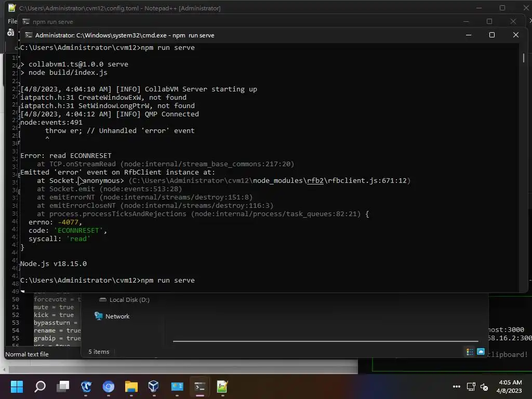Viewport: 532px width, 399px height.
Task: Close the Notepad++ window
Action: tap(526, 8)
